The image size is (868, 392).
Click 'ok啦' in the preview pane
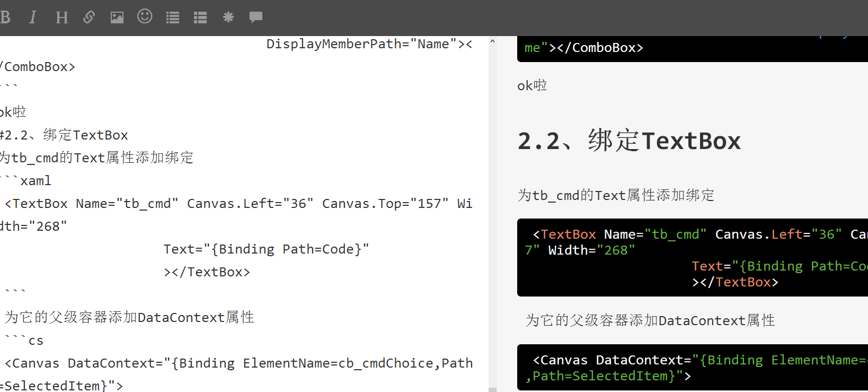pos(532,85)
